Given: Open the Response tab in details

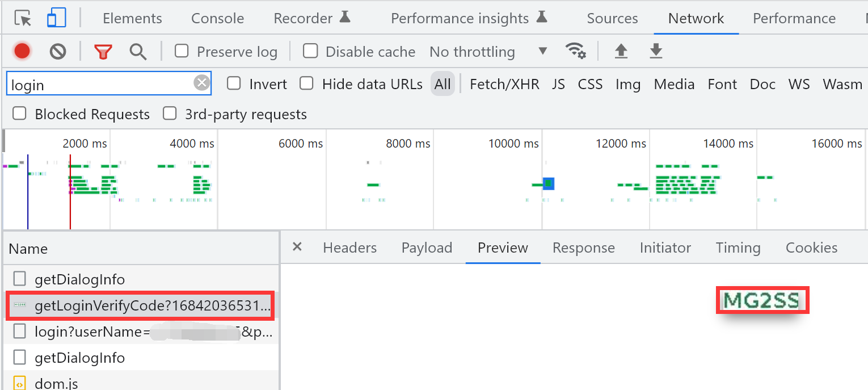Looking at the screenshot, I should (583, 248).
